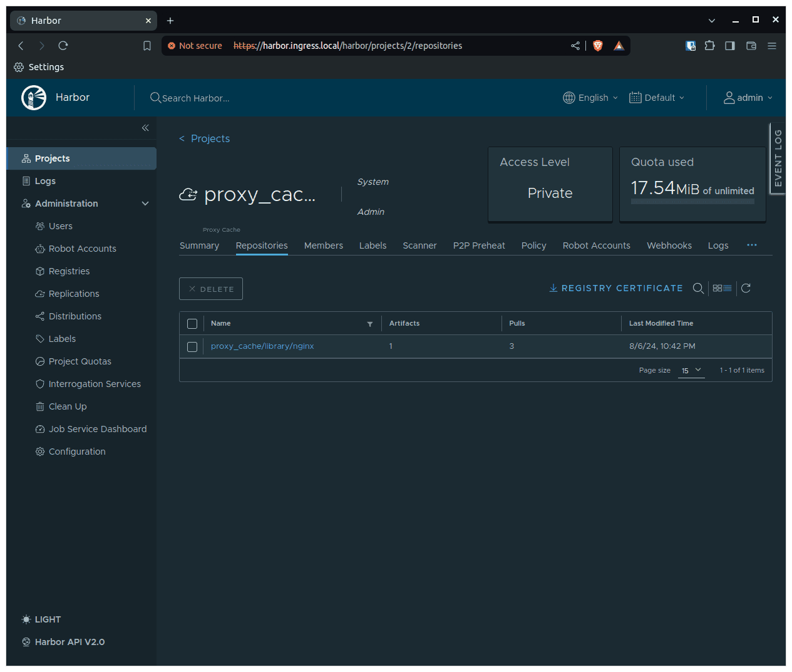
Task: Open the browser extensions puzzle icon
Action: tap(709, 46)
